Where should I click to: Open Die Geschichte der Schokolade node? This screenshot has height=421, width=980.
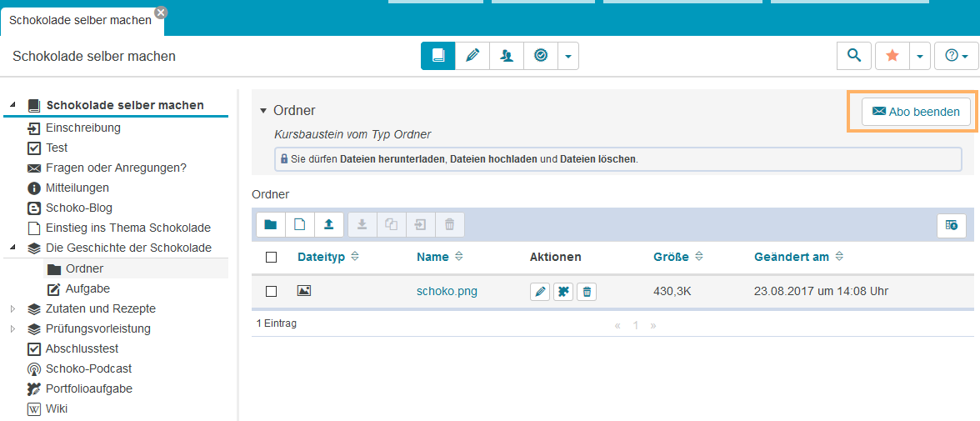point(128,248)
